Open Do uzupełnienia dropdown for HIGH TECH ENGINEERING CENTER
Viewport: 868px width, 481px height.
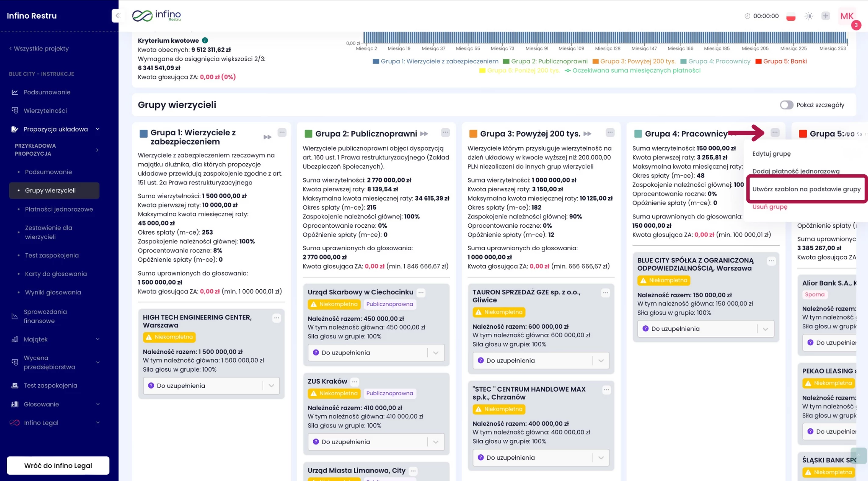211,386
